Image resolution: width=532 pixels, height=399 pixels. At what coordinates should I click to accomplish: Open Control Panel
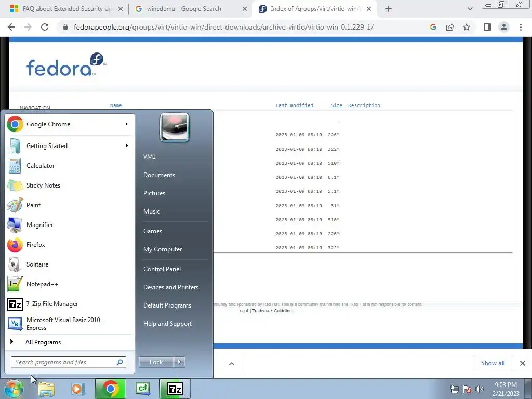162,269
